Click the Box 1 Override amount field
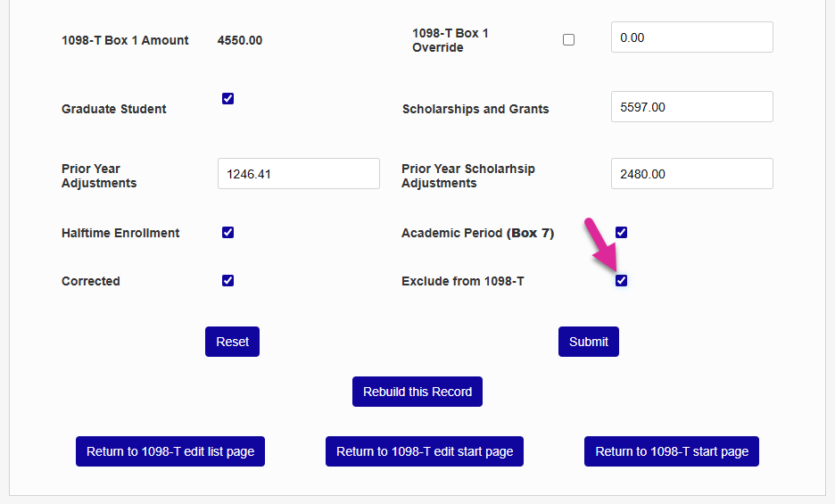 coord(691,37)
